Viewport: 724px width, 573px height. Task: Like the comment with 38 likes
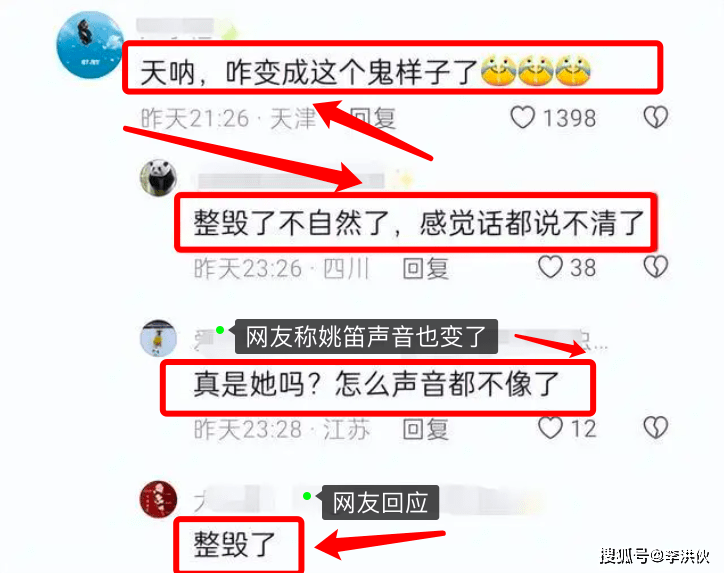[550, 267]
